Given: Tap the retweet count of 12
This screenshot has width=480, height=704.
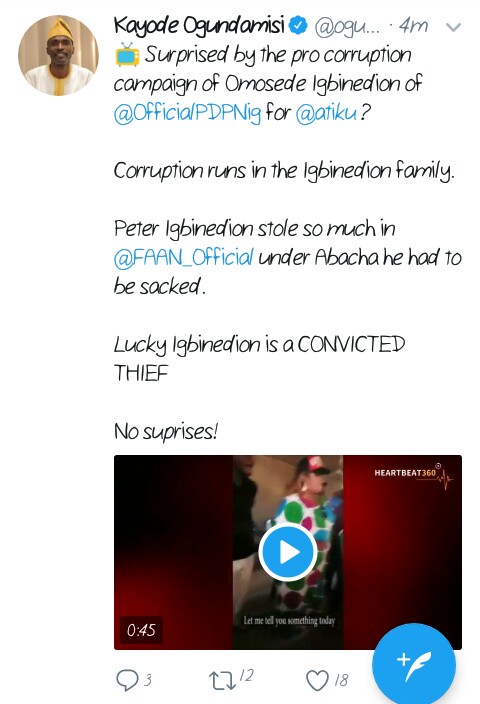Looking at the screenshot, I should point(247,675).
